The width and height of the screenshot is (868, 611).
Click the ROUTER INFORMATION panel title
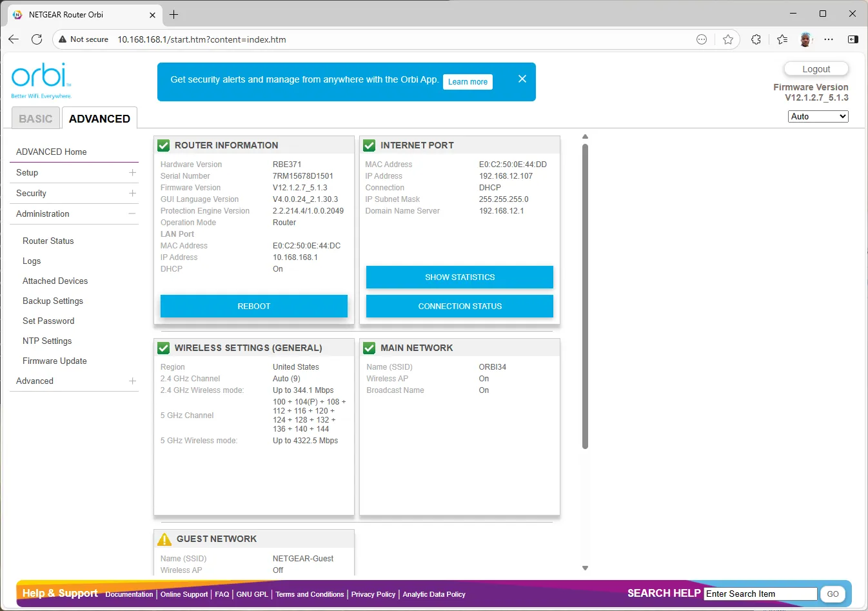coord(226,145)
